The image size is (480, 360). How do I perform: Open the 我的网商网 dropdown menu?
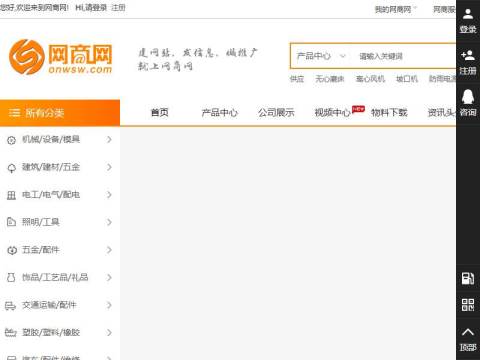coord(396,10)
